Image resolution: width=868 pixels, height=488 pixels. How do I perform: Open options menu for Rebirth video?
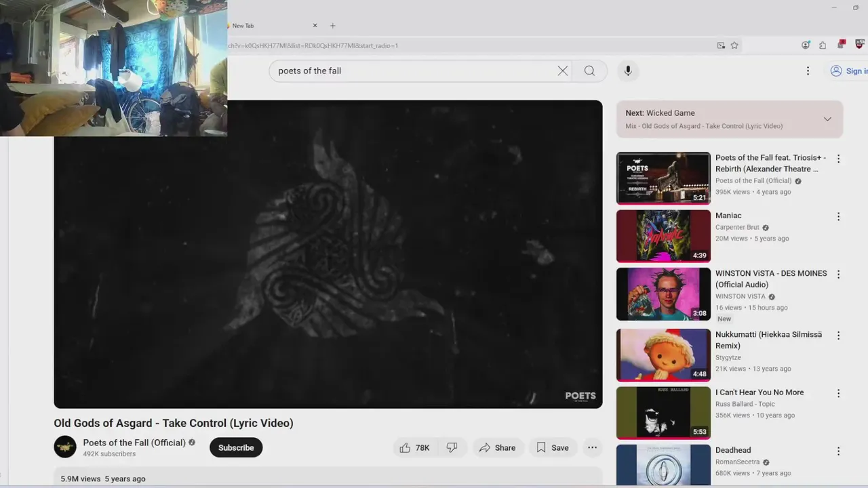coord(838,159)
